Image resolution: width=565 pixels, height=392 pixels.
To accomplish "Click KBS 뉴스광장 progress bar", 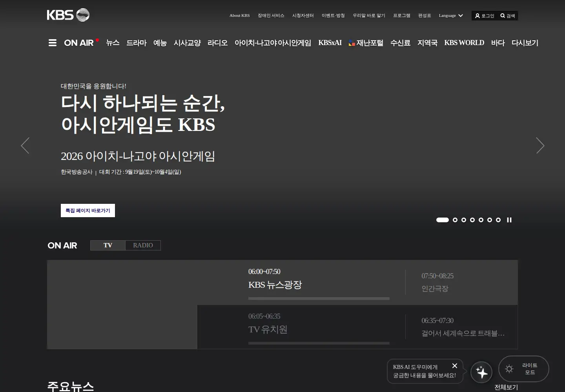I will coord(319,298).
